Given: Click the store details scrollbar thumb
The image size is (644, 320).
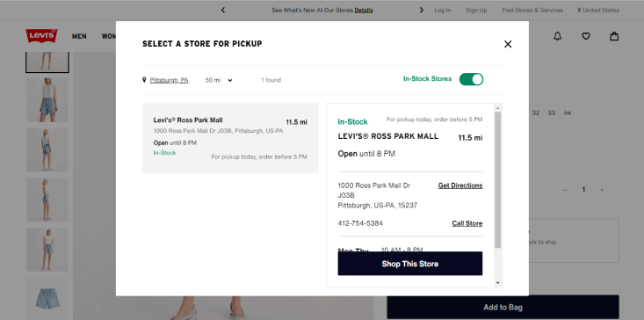Looking at the screenshot, I should pos(498,180).
